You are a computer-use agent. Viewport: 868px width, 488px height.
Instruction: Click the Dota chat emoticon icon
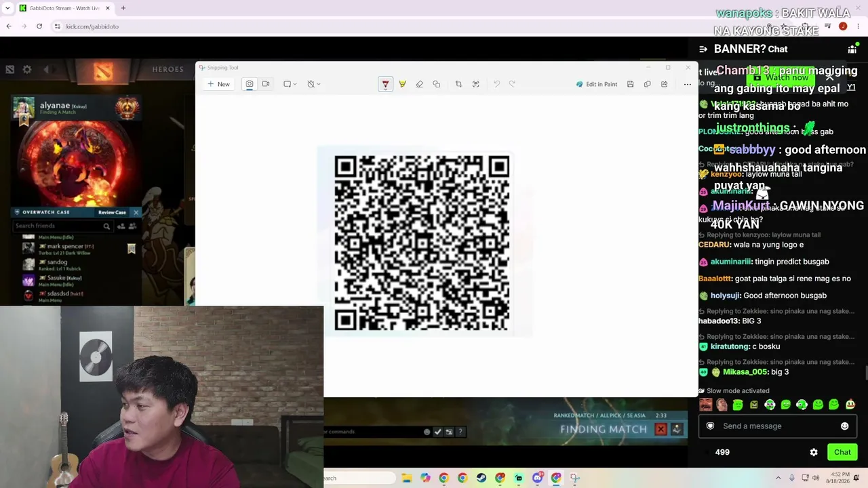click(427, 432)
